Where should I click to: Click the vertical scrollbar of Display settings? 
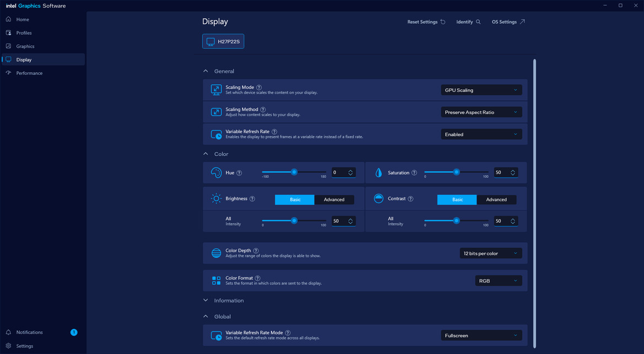click(534, 203)
